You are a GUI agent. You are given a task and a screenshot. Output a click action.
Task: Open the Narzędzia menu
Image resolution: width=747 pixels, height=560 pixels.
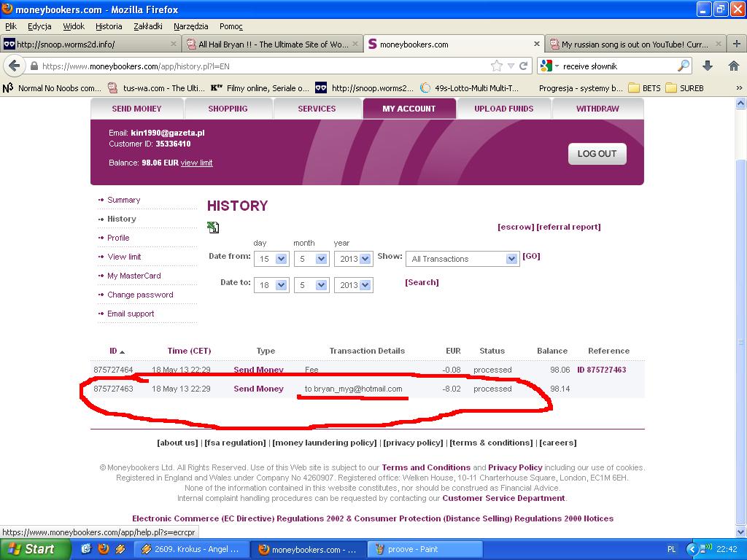click(190, 26)
